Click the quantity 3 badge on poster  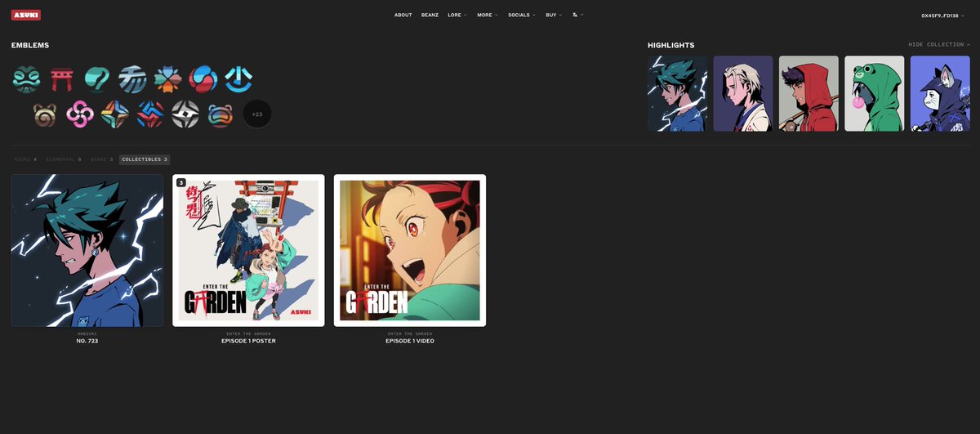181,183
